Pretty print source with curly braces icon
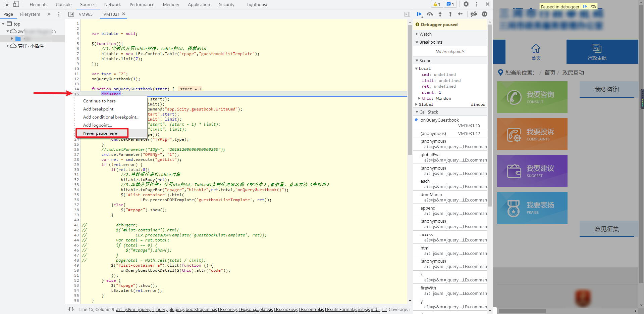The height and width of the screenshot is (314, 644). (x=71, y=309)
